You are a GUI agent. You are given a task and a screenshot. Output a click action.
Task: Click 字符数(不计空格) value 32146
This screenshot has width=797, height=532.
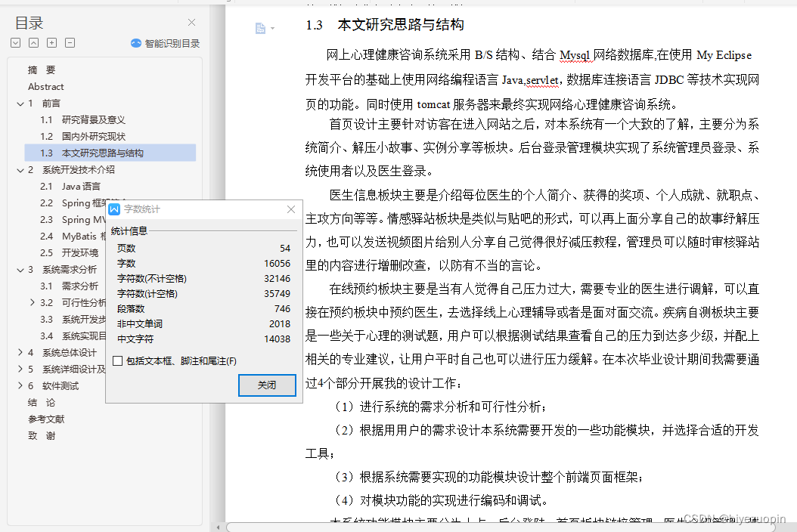point(277,278)
